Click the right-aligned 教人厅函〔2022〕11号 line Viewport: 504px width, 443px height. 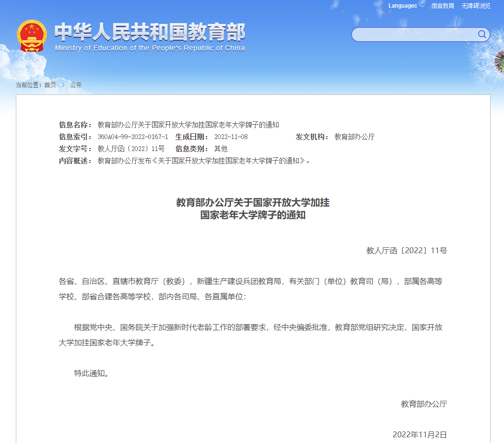[x=407, y=251]
